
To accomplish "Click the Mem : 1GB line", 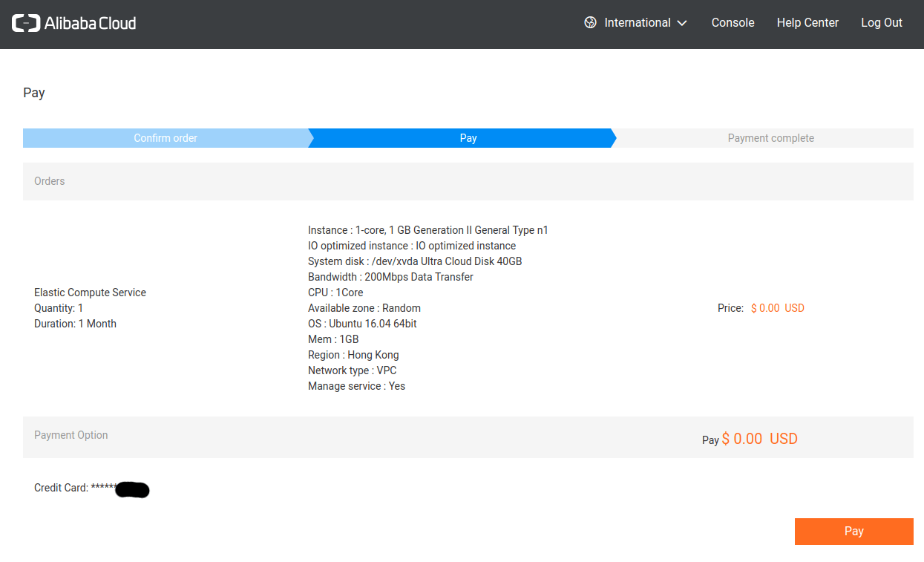I will coord(333,339).
